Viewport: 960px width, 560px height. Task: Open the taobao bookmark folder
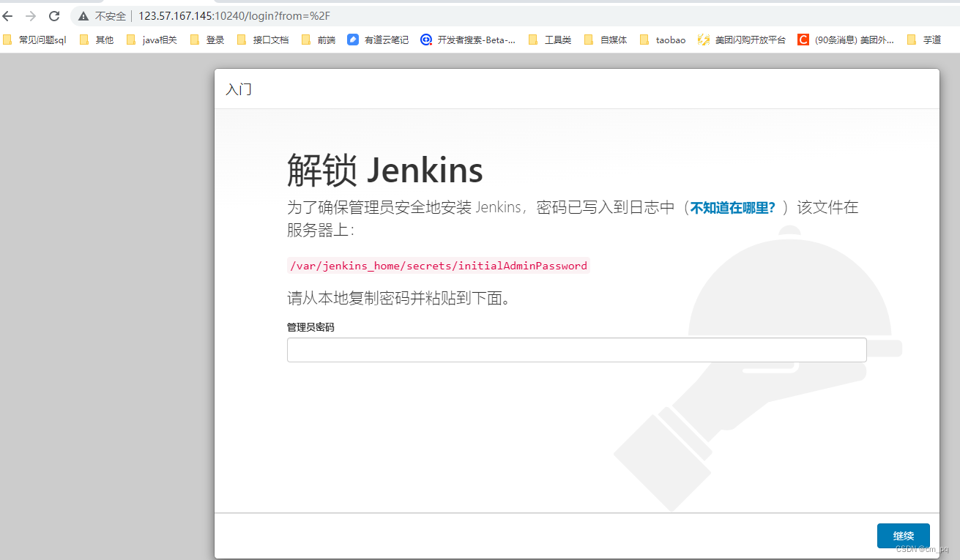[x=663, y=40]
